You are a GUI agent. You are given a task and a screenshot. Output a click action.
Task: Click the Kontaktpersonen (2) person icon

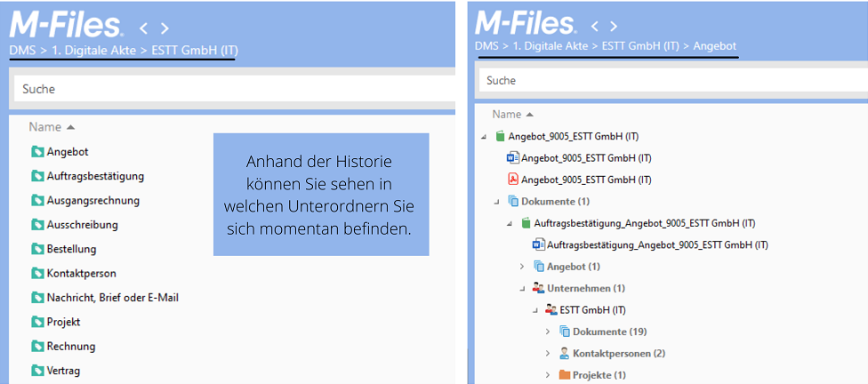click(564, 353)
